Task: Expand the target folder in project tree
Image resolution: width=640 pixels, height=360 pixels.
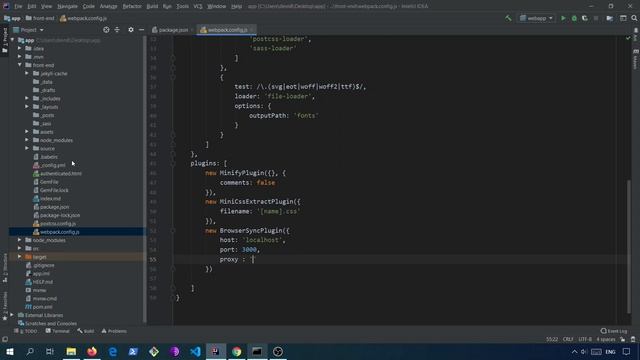Action: coord(20,257)
